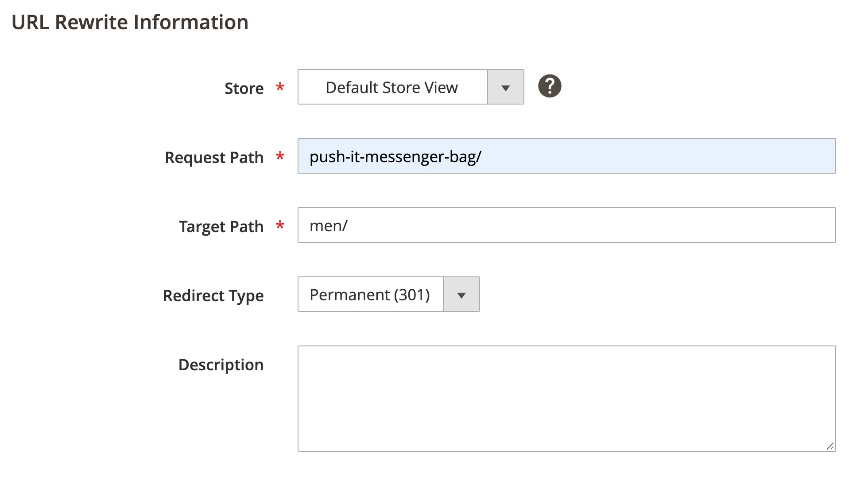Click the Request Path label
Viewport: 868px width, 489px height.
coord(214,157)
